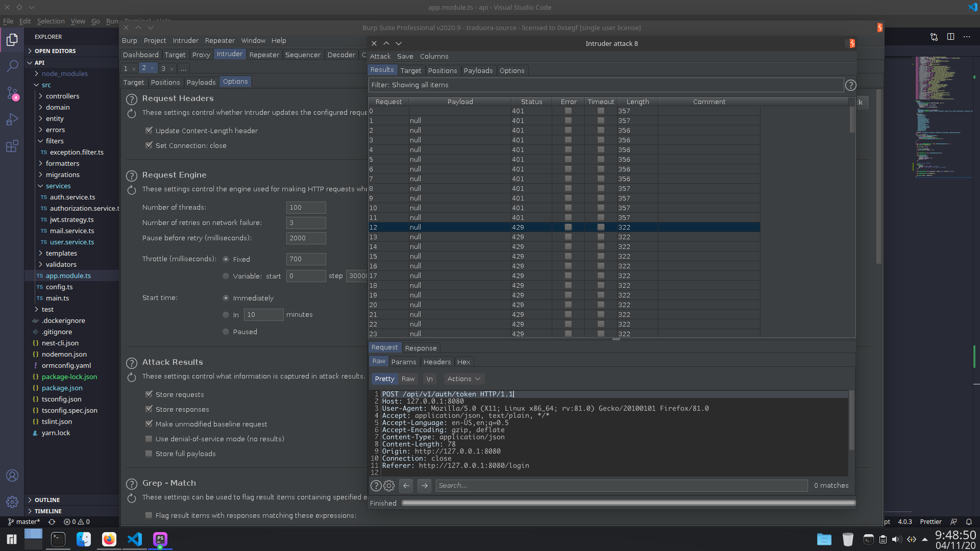Open Attack Results help icon
The height and width of the screenshot is (551, 980).
(132, 363)
